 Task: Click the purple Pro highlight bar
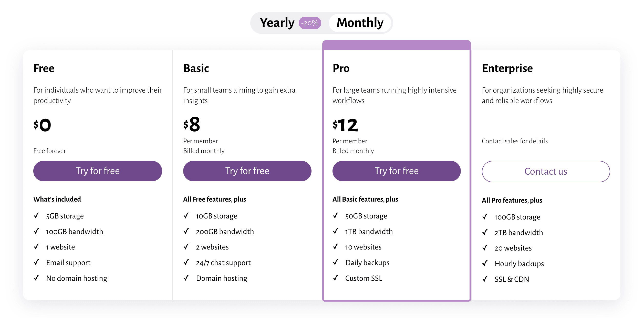click(x=396, y=45)
